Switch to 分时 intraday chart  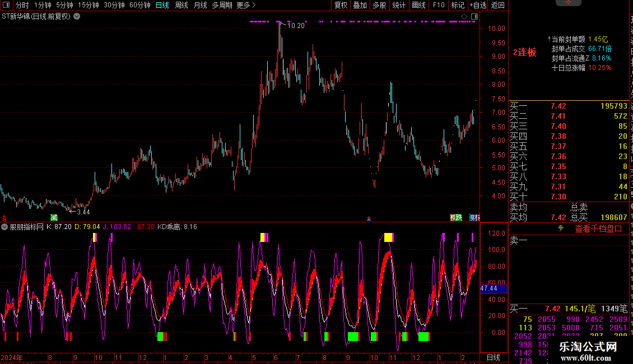point(22,5)
